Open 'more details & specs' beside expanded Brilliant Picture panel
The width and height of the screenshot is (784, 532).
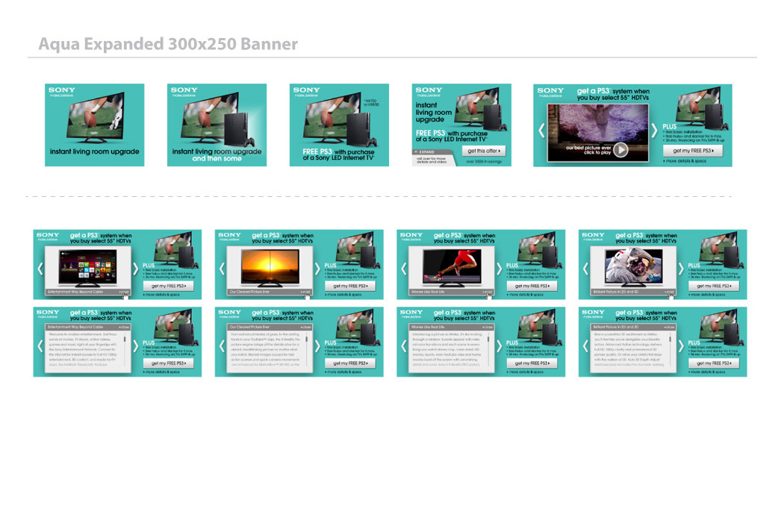tap(707, 372)
